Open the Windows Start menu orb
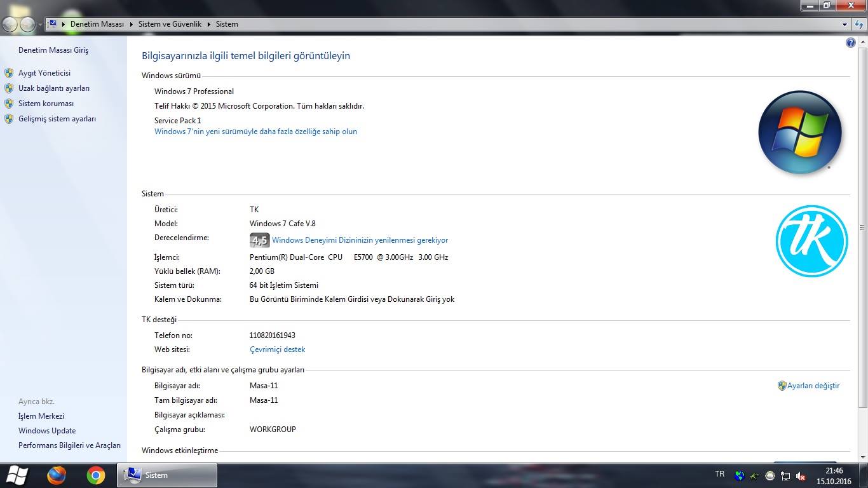This screenshot has height=488, width=868. (x=17, y=475)
